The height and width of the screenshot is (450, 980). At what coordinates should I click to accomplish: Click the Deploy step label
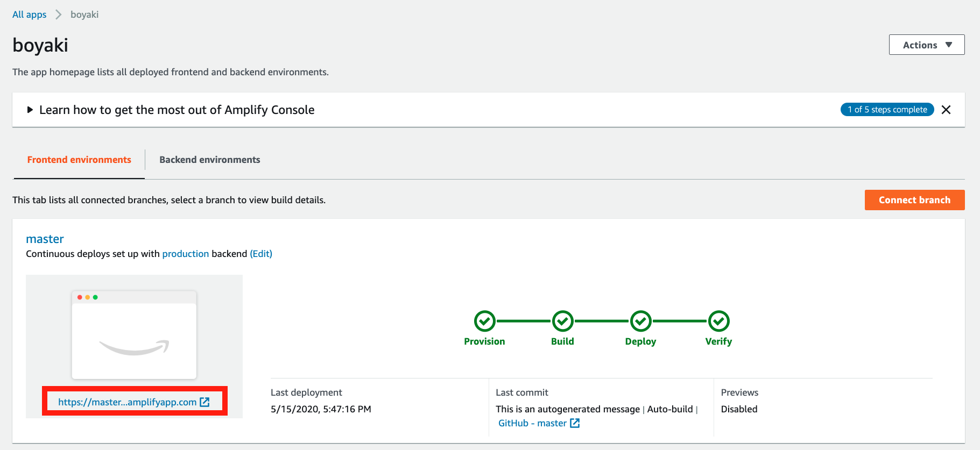640,341
